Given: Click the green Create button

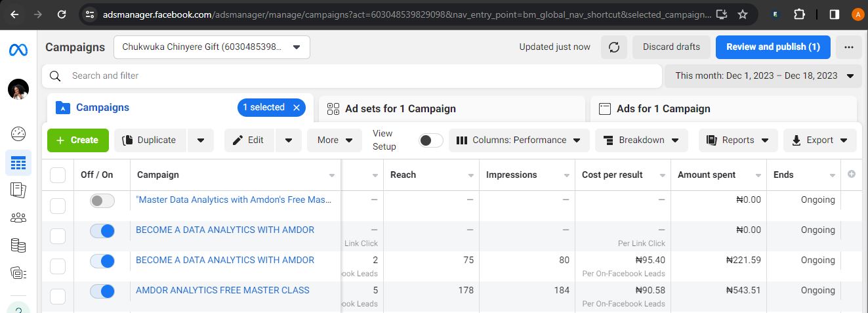Looking at the screenshot, I should (77, 140).
